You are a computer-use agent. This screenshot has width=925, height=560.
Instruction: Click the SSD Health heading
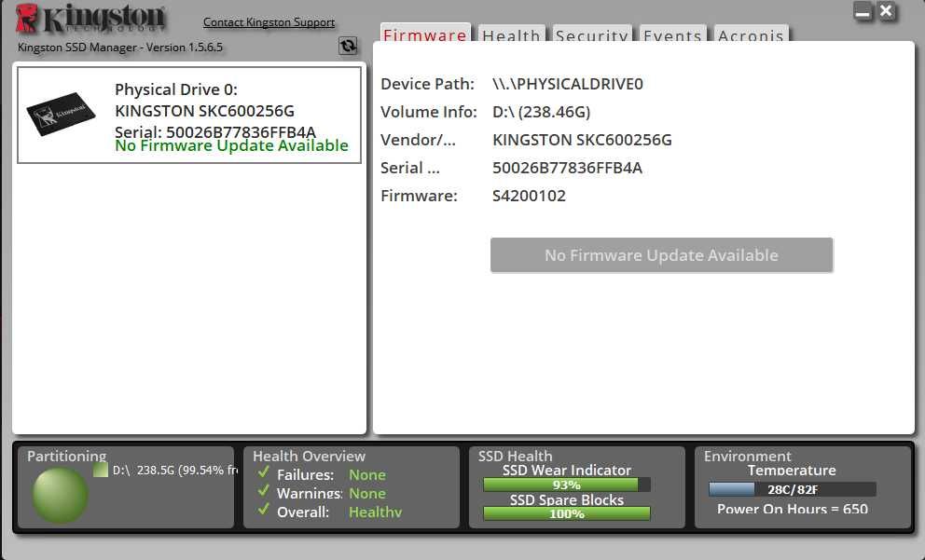[x=515, y=456]
